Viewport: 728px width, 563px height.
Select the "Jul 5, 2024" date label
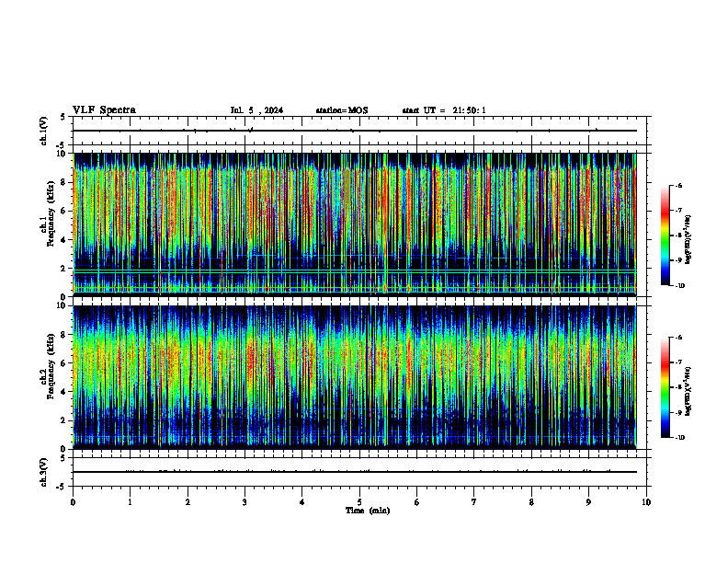(x=256, y=110)
